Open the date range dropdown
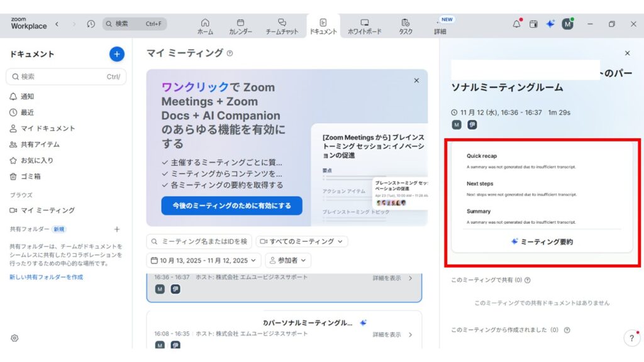 (203, 260)
